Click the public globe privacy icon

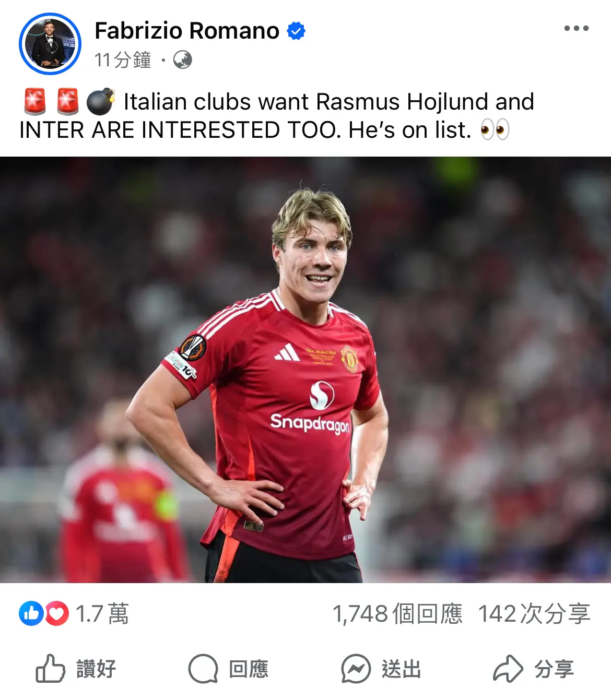point(182,60)
